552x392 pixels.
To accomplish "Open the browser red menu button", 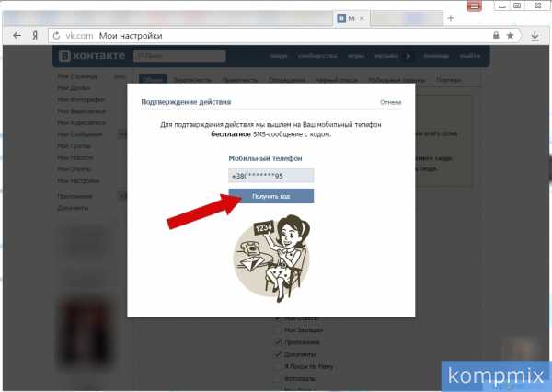I will (x=474, y=6).
